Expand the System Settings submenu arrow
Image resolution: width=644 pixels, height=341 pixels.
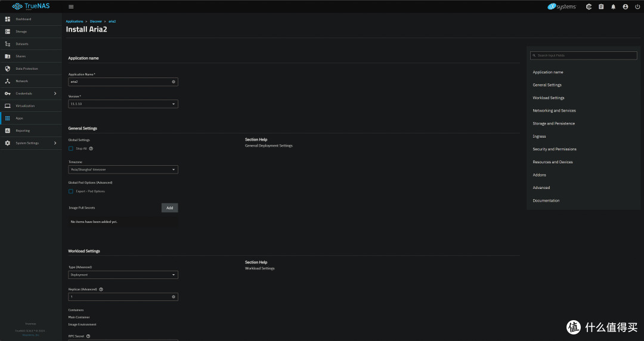pos(55,143)
